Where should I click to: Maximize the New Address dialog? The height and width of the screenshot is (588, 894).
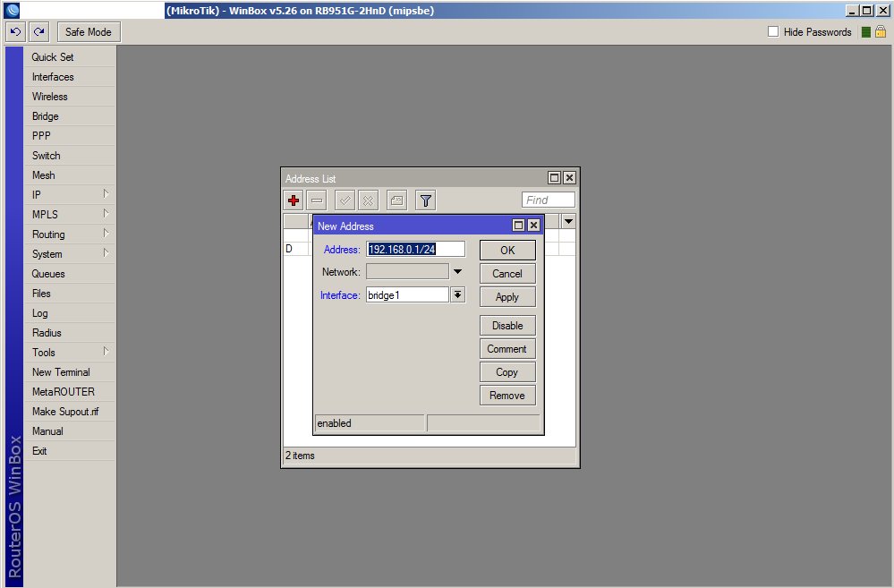518,226
